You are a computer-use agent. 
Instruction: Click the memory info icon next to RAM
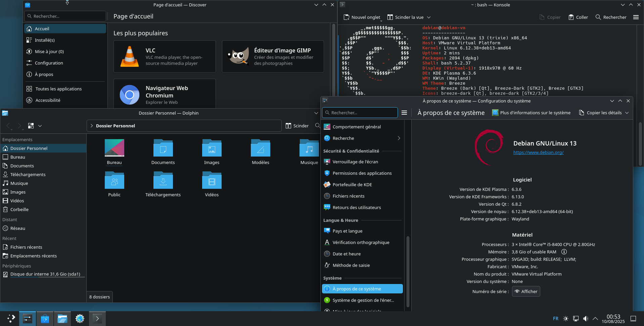click(x=564, y=252)
